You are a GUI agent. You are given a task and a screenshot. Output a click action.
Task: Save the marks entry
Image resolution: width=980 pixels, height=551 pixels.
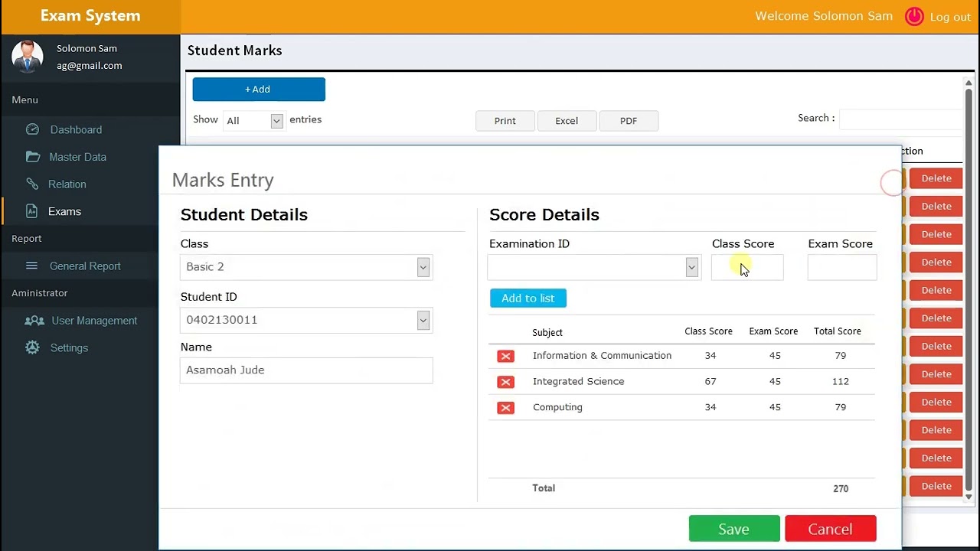point(734,529)
